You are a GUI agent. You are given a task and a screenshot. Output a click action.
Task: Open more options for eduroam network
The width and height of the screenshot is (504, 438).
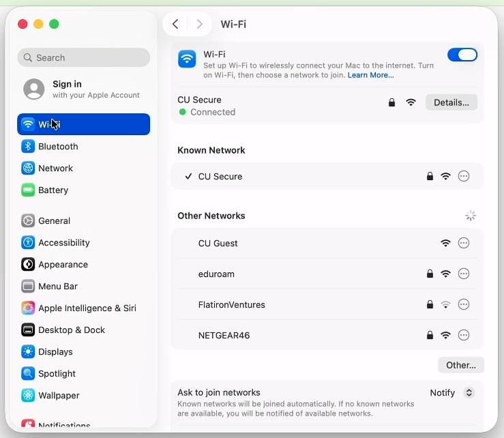(464, 274)
